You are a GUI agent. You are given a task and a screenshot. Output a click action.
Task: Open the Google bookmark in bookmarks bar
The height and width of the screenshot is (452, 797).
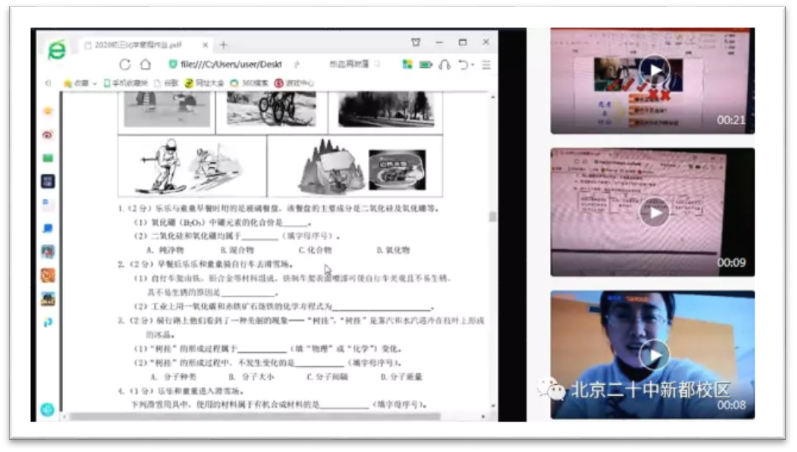(166, 83)
